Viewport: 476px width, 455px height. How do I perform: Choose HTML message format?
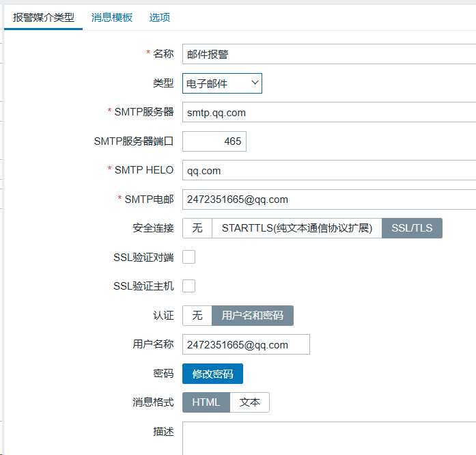[206, 402]
